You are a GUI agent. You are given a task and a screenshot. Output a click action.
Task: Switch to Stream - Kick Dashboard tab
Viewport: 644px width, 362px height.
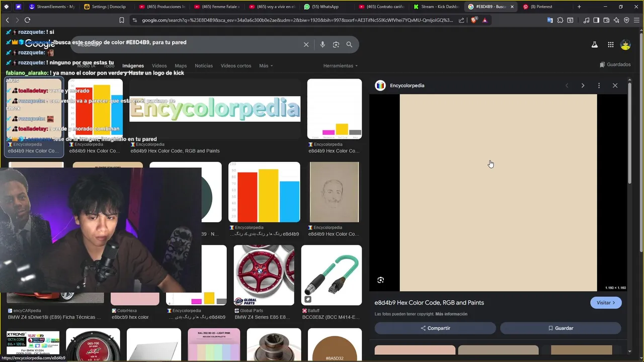coord(435,7)
